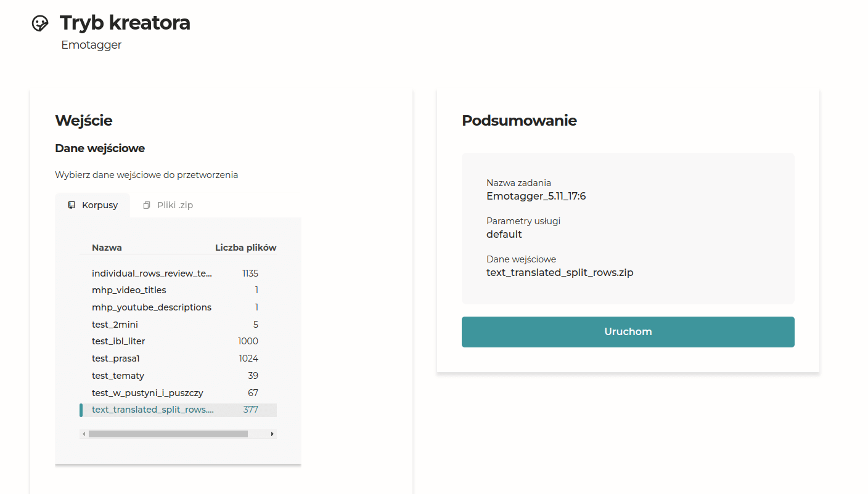Screen dimensions: 868x494
Task: Run the task with Uruchom button
Action: [628, 332]
